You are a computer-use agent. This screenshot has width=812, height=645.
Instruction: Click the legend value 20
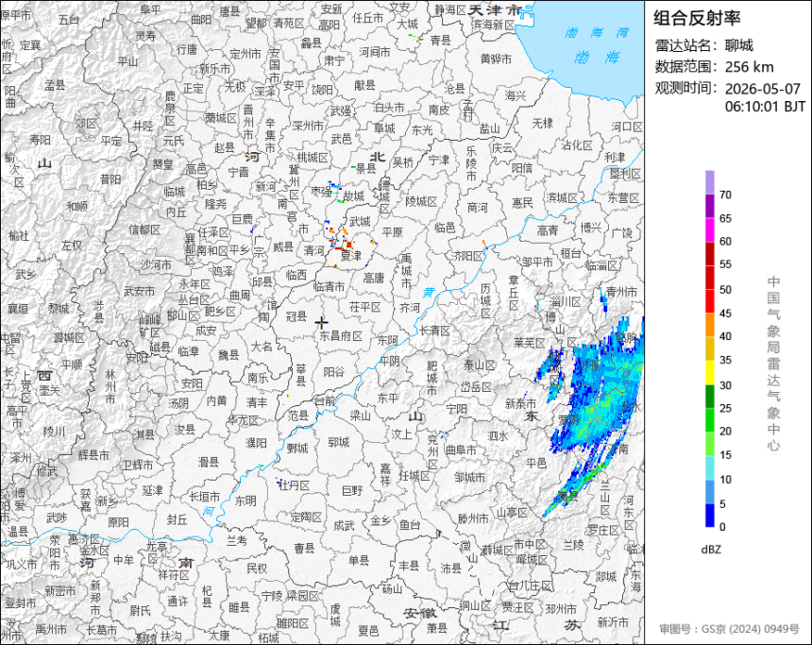[725, 431]
